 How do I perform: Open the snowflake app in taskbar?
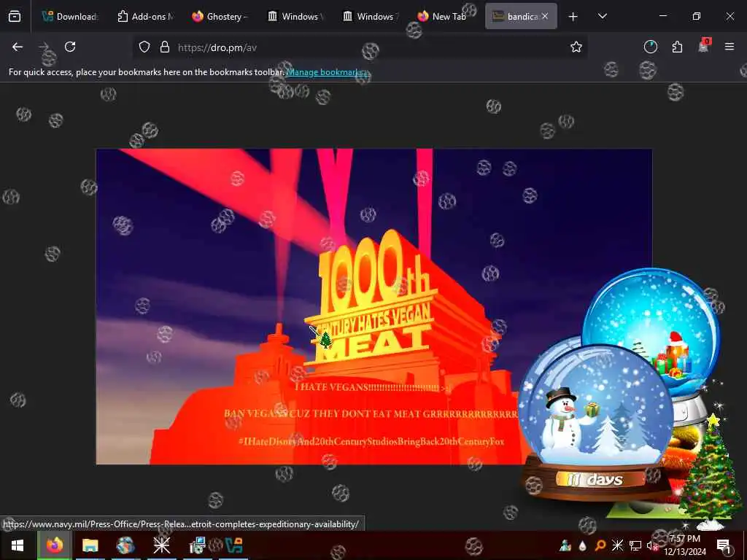click(x=161, y=545)
